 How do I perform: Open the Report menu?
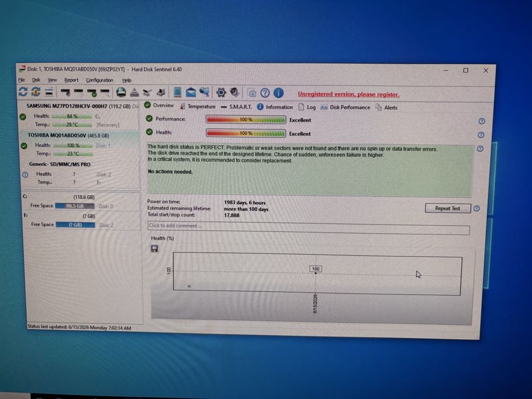71,80
